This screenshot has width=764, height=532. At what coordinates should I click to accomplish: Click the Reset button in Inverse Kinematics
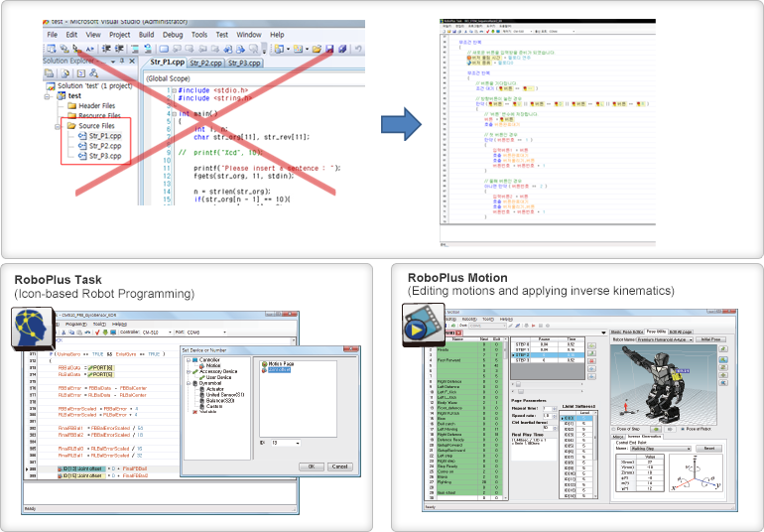pos(709,448)
